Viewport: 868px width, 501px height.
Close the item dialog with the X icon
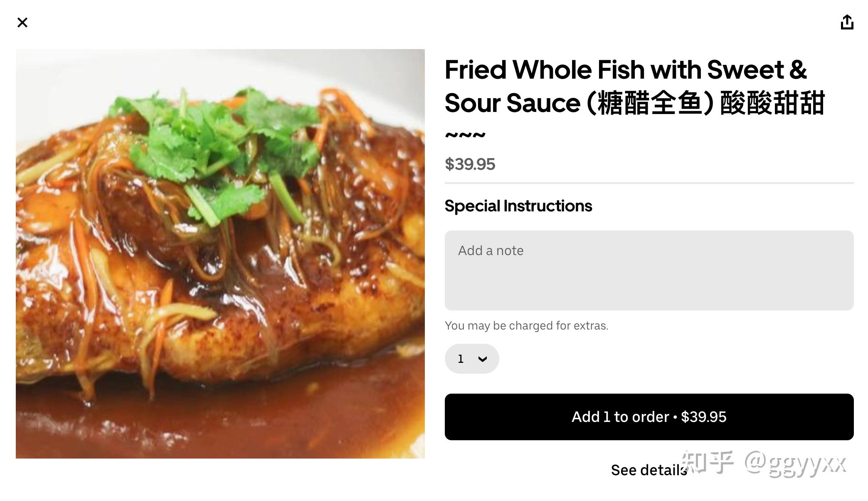pyautogui.click(x=22, y=22)
